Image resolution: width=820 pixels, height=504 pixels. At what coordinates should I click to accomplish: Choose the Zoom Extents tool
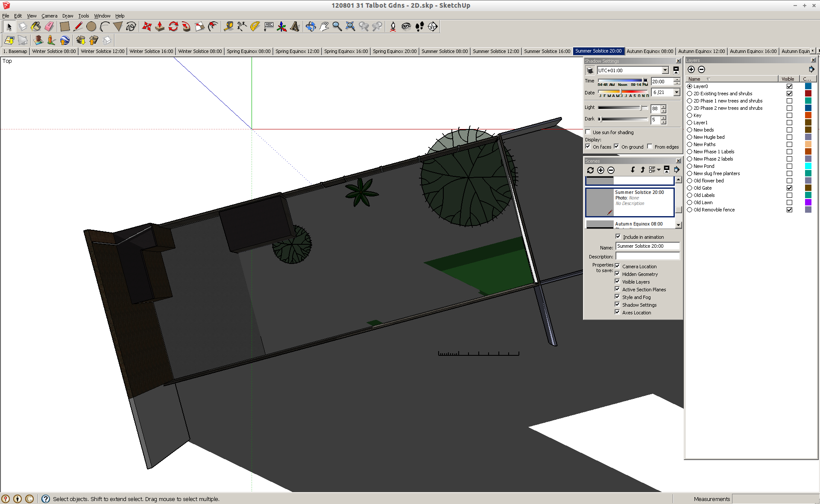[350, 26]
